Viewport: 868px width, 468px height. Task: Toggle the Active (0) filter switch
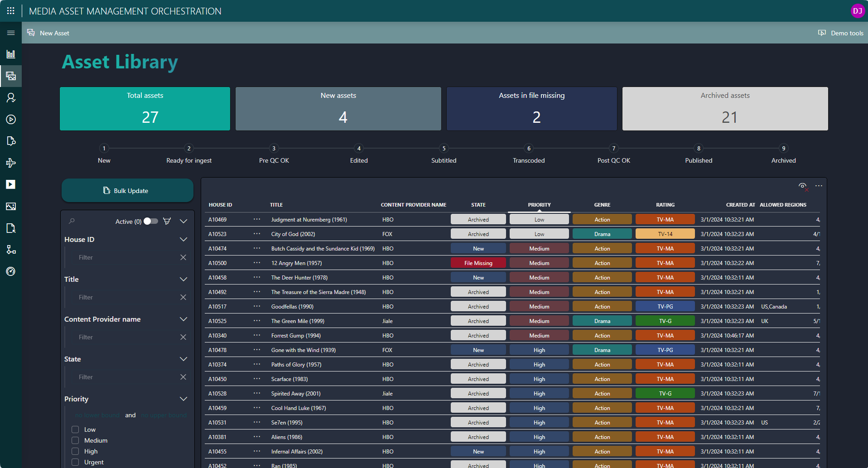click(151, 221)
